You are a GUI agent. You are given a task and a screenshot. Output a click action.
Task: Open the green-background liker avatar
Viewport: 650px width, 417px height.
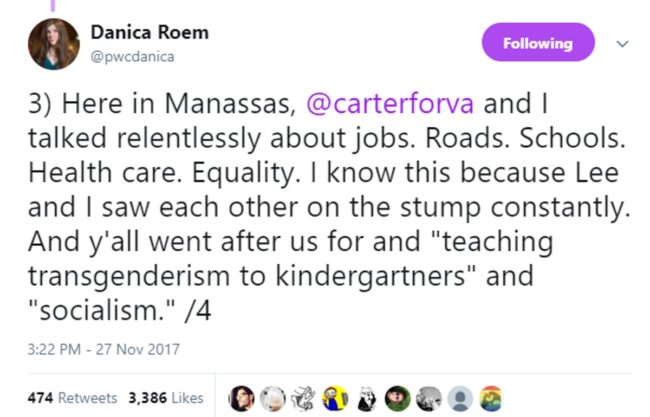tap(398, 397)
